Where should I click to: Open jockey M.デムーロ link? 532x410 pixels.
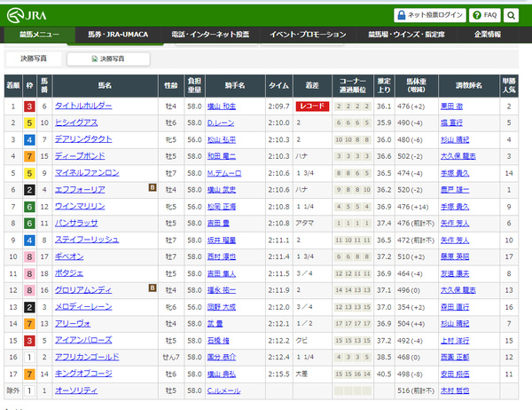pos(224,173)
